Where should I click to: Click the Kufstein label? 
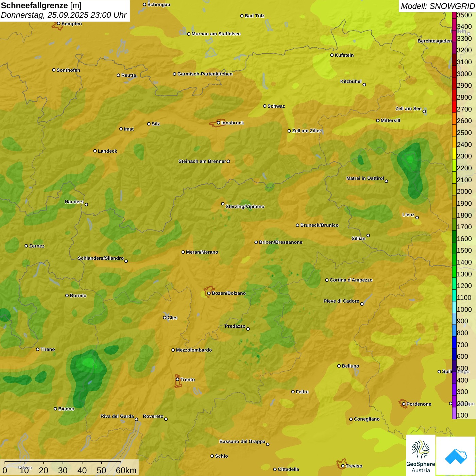point(344,55)
